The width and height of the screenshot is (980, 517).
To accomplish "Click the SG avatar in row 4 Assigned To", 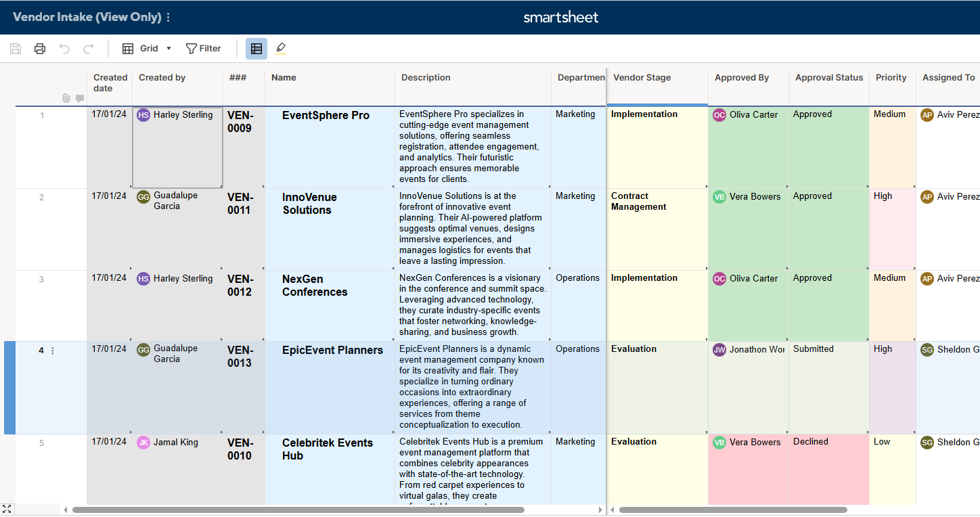I will 927,350.
